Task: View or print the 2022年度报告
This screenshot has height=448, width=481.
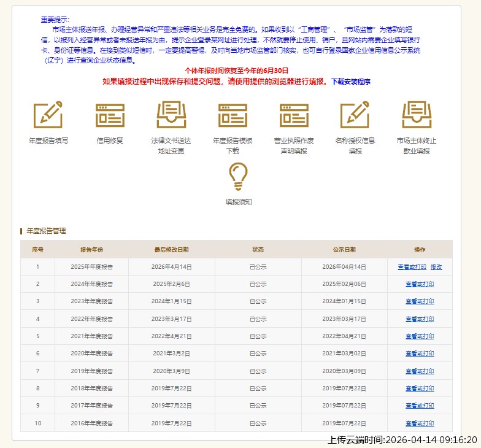Action: tap(420, 319)
